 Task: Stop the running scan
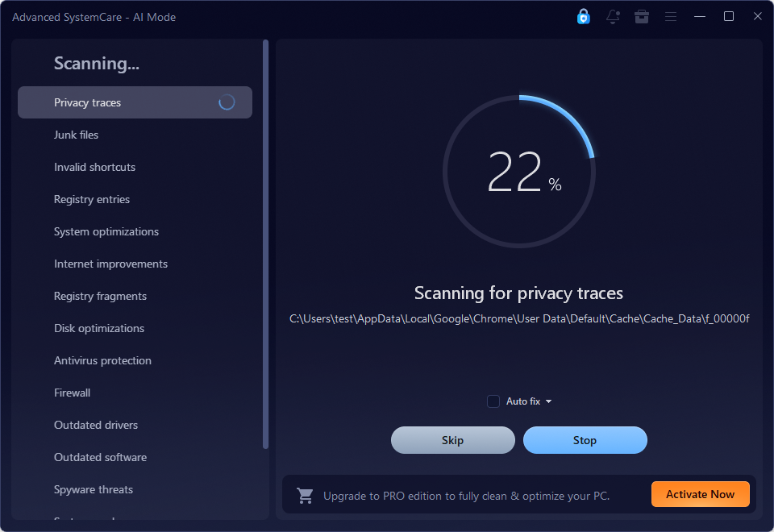pyautogui.click(x=585, y=440)
